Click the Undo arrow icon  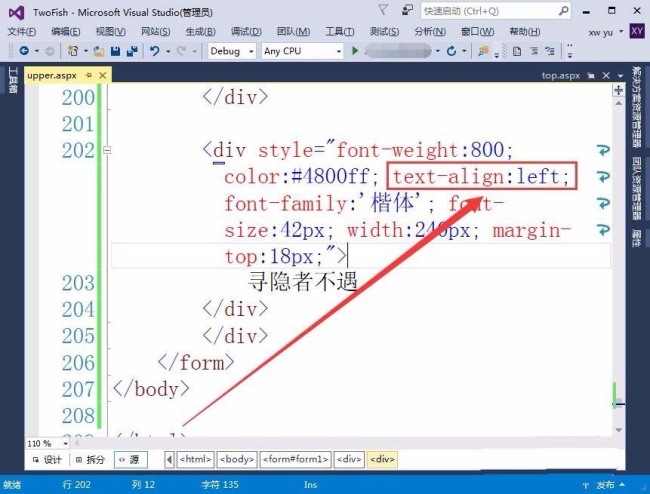(155, 51)
